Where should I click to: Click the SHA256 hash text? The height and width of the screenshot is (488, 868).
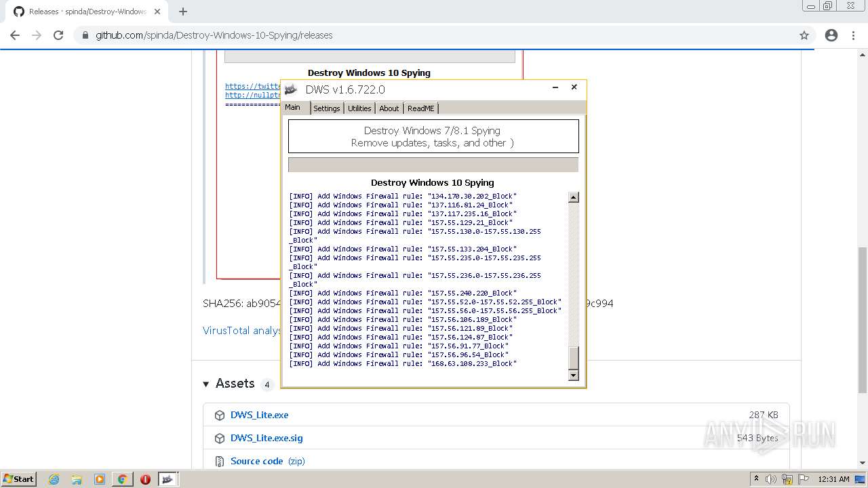click(x=241, y=303)
